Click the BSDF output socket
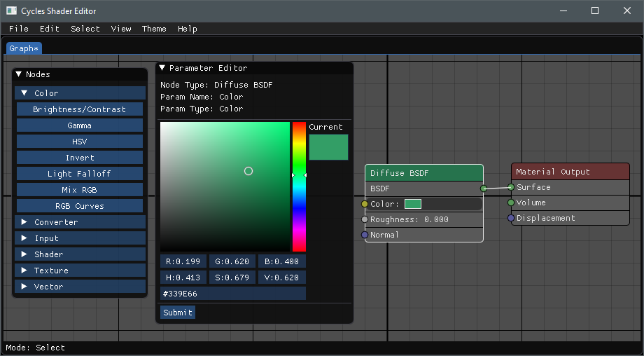The height and width of the screenshot is (356, 644). click(x=484, y=189)
